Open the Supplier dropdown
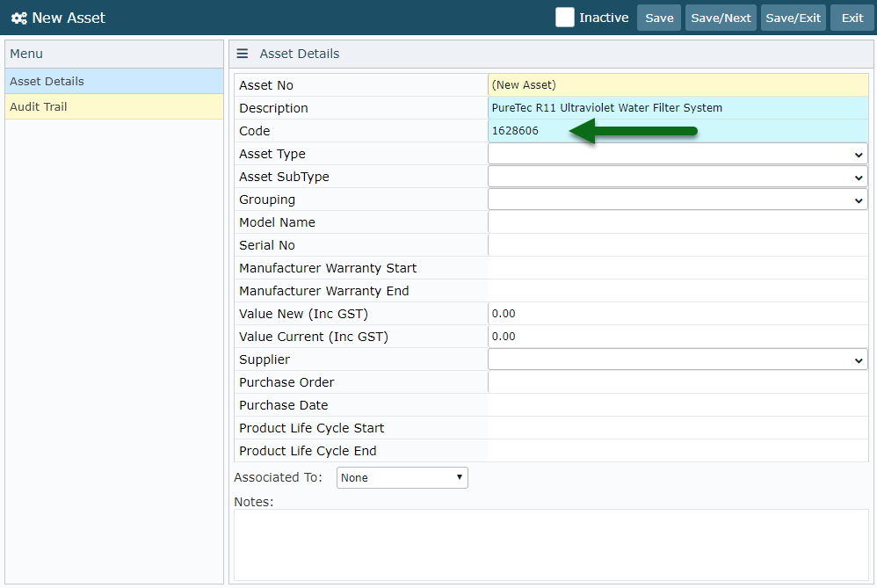 pos(678,359)
